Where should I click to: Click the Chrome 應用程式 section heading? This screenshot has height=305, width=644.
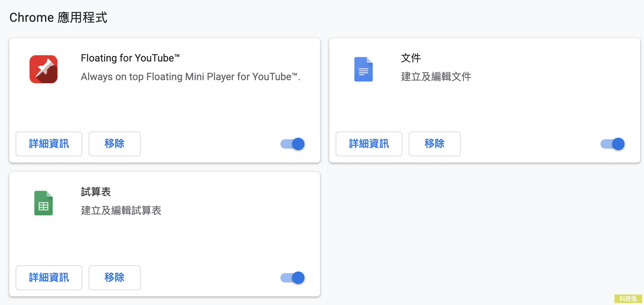[x=58, y=18]
